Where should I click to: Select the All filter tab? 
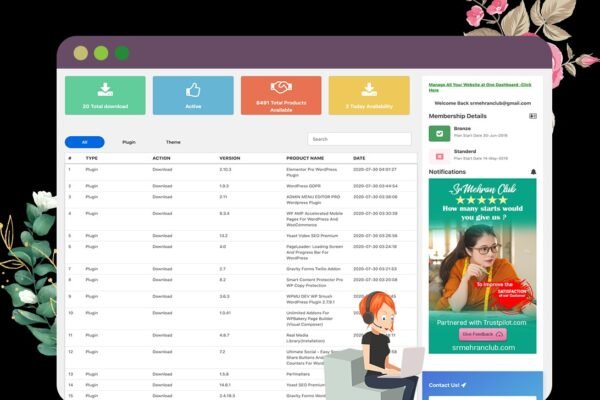(x=85, y=142)
